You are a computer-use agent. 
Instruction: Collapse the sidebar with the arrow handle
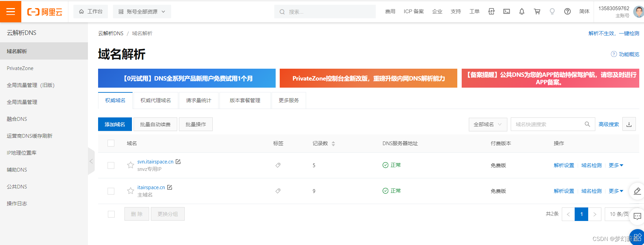pyautogui.click(x=91, y=161)
